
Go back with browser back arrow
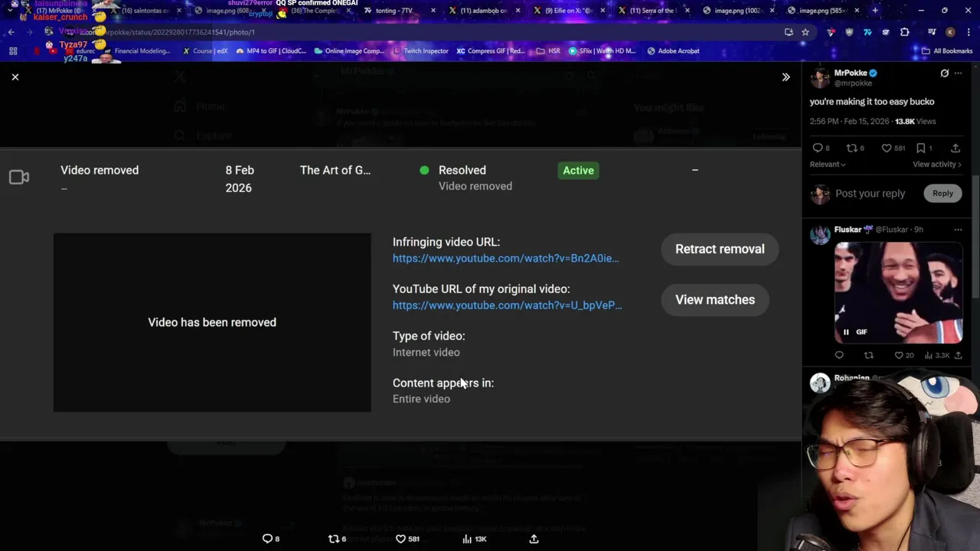coord(11,32)
